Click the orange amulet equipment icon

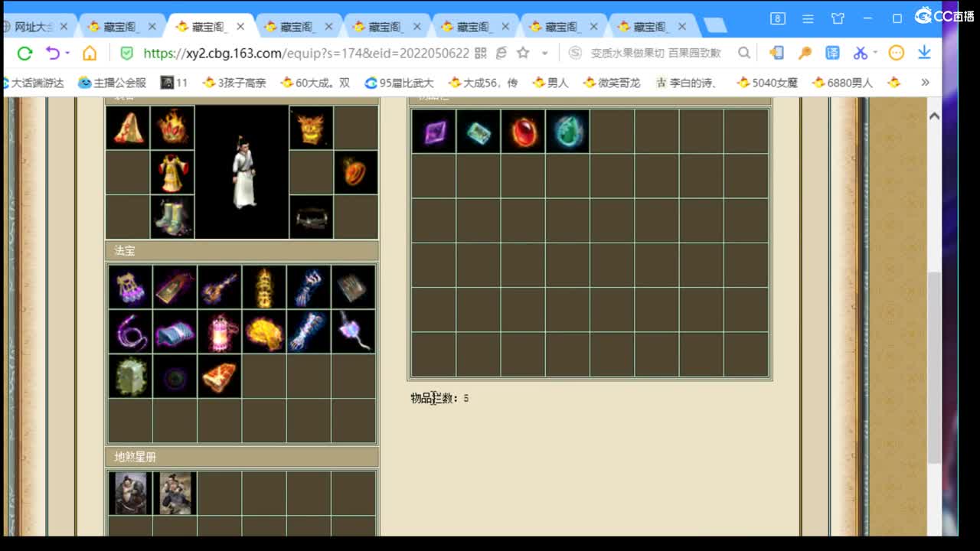(x=355, y=172)
